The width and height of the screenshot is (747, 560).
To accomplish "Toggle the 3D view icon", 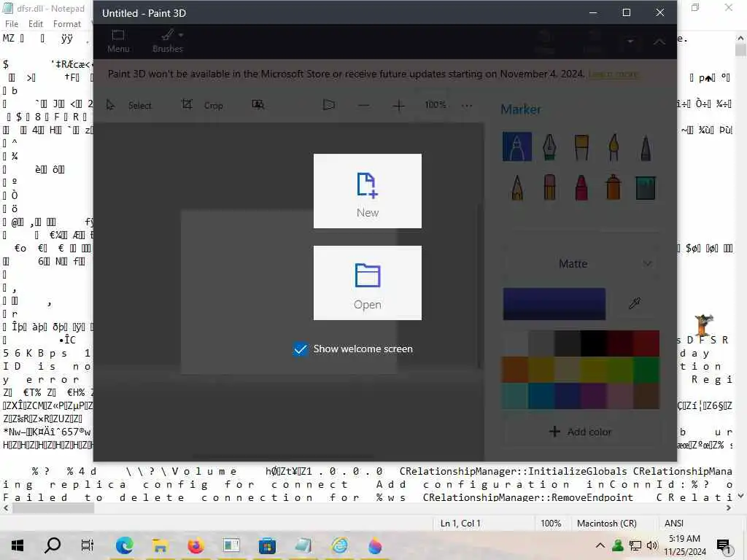I will click(x=329, y=105).
